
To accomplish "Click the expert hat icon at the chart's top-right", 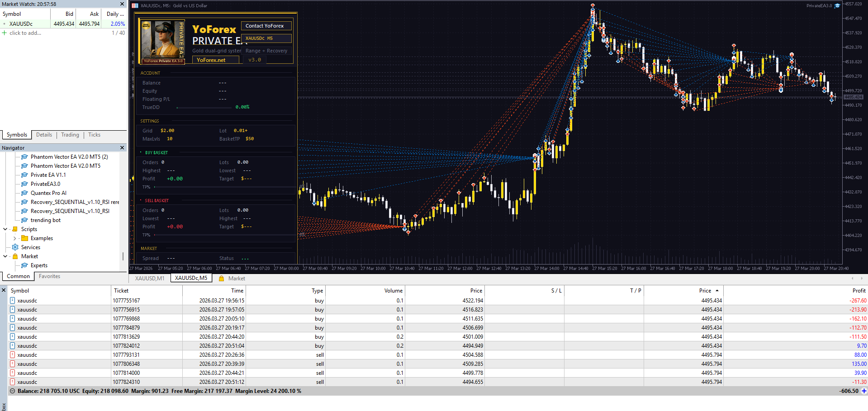I will 837,6.
